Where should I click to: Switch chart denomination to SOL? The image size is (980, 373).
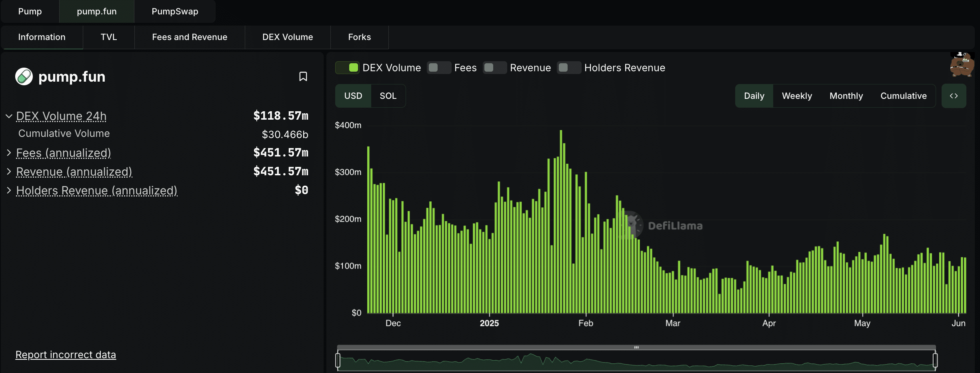[x=388, y=96]
